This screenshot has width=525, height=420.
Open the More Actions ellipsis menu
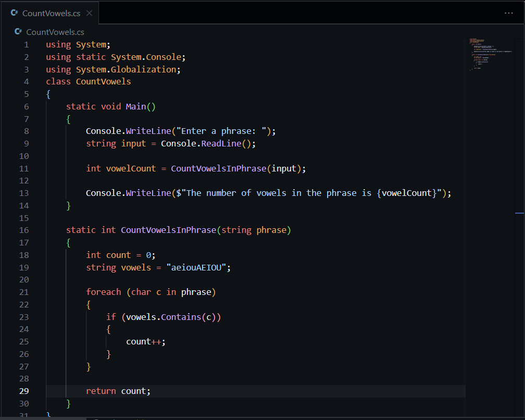(508, 13)
